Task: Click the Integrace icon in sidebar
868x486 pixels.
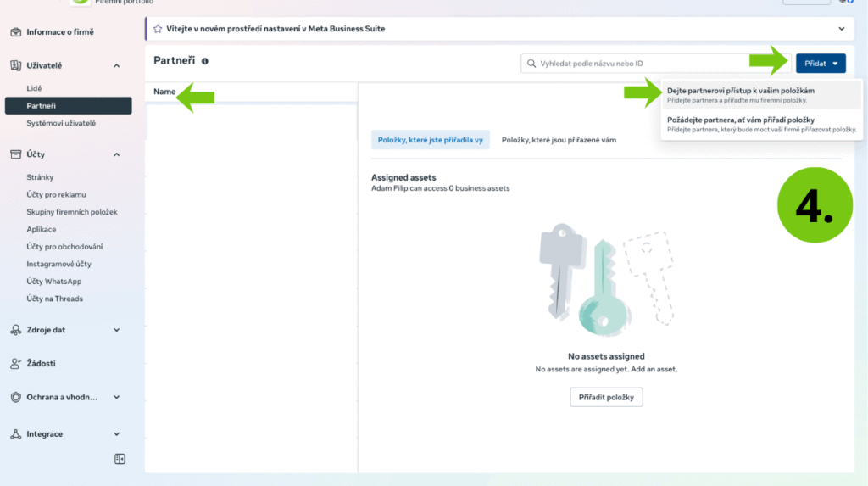Action: point(15,434)
